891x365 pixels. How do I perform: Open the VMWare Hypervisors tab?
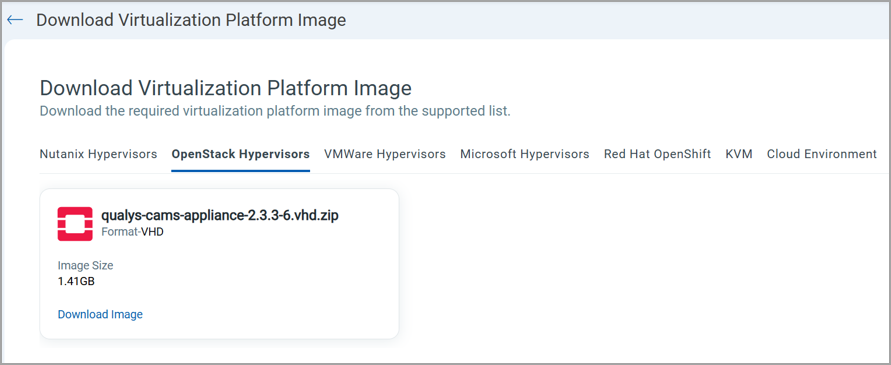tap(385, 154)
